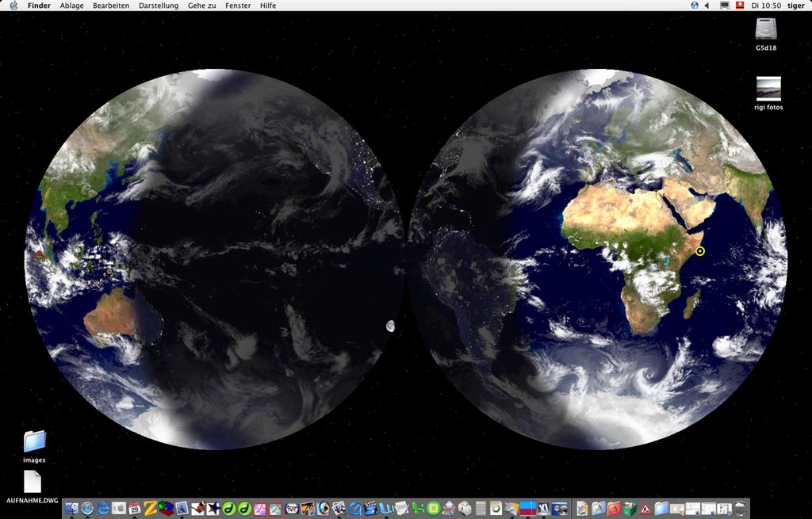Launch the blue and magenta square app
This screenshot has width=812, height=519.
tap(527, 508)
